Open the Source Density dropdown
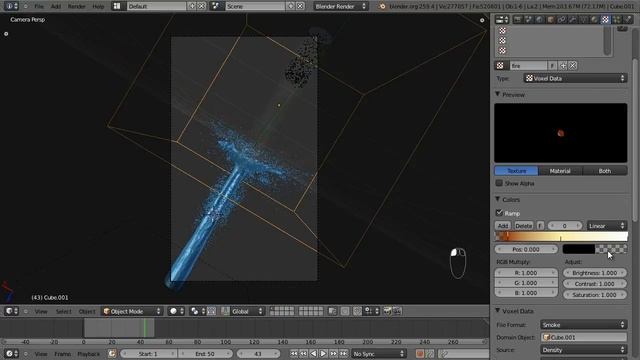This screenshot has height=360, width=640. tap(584, 350)
